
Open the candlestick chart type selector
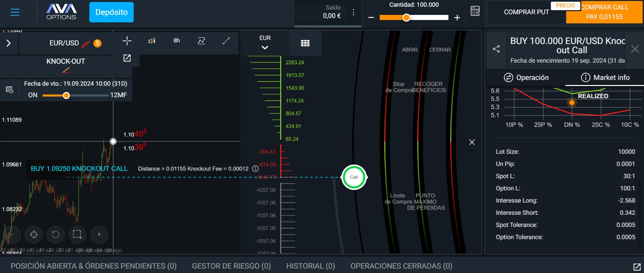(152, 41)
